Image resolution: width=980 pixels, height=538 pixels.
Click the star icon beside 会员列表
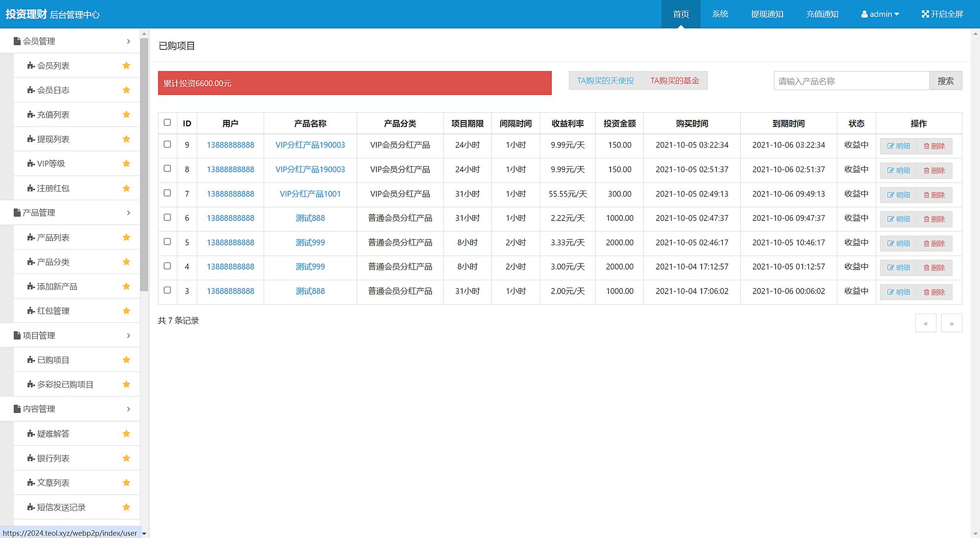click(126, 66)
